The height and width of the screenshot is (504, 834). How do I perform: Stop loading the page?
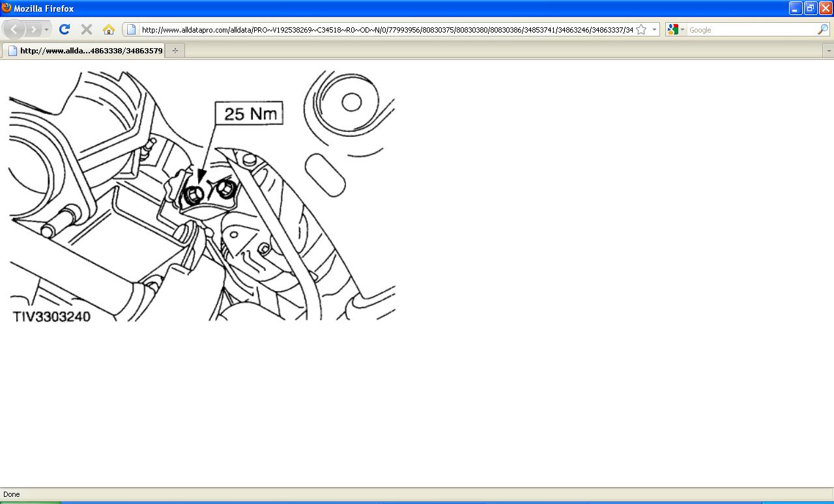(x=86, y=29)
